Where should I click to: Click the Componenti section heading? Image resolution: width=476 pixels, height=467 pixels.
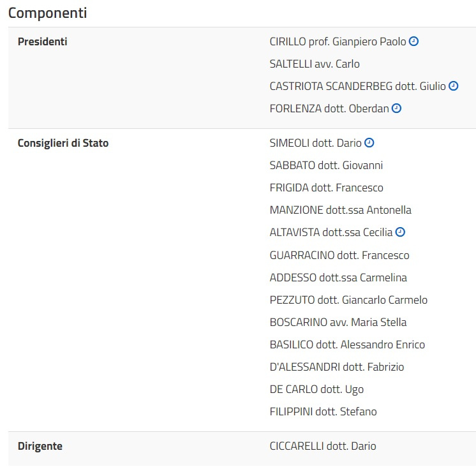coord(48,13)
